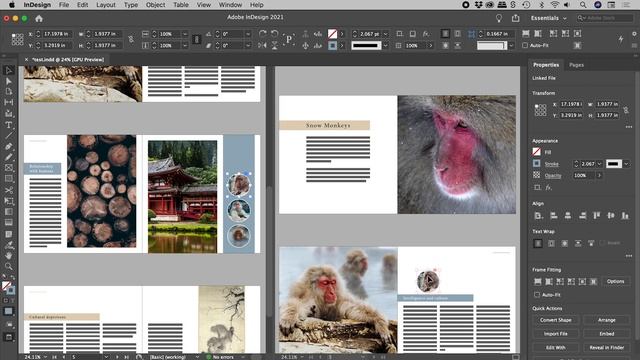
Task: Select the Gradient Swatch tool
Action: coord(9,212)
